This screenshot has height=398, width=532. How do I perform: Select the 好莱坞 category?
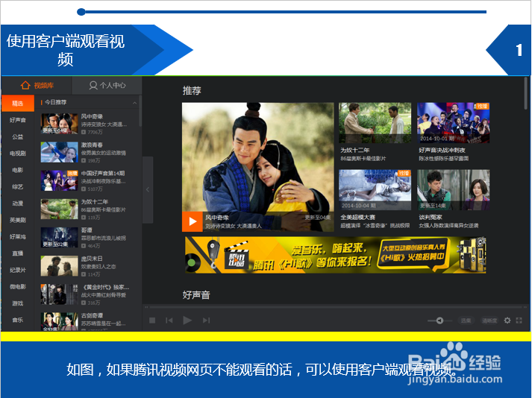click(x=18, y=236)
